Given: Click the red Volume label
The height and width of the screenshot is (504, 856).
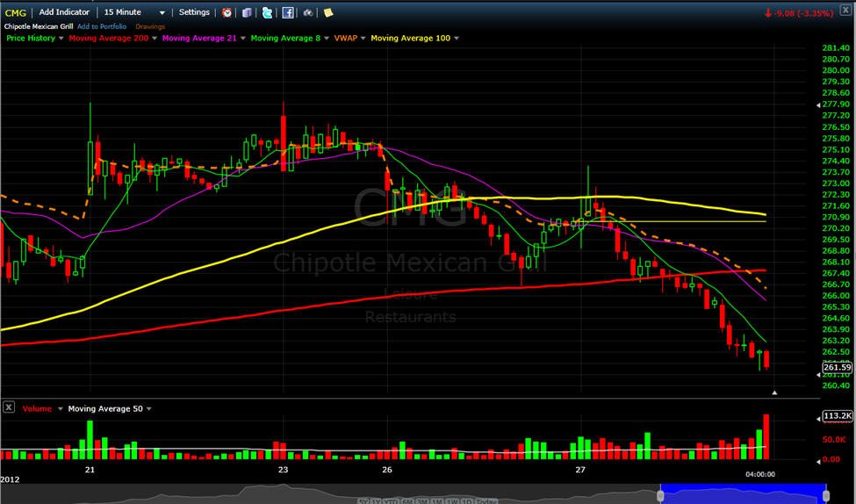Looking at the screenshot, I should click(37, 408).
